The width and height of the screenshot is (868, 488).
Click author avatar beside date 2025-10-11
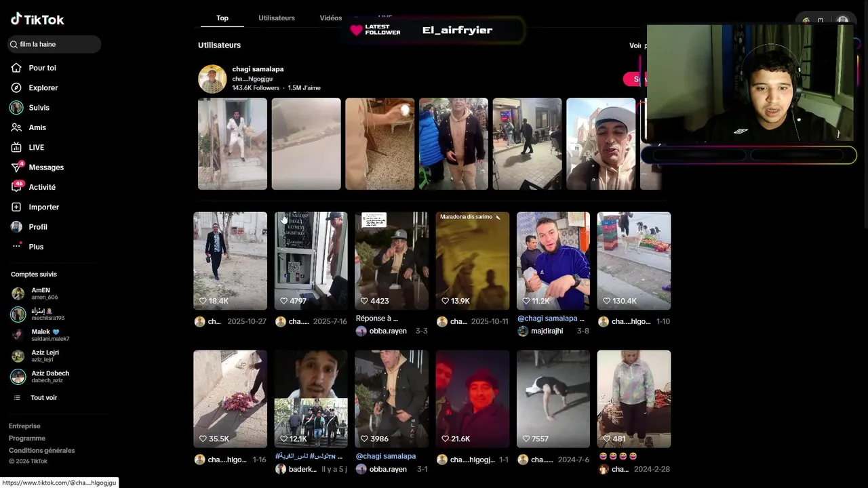[x=442, y=322]
